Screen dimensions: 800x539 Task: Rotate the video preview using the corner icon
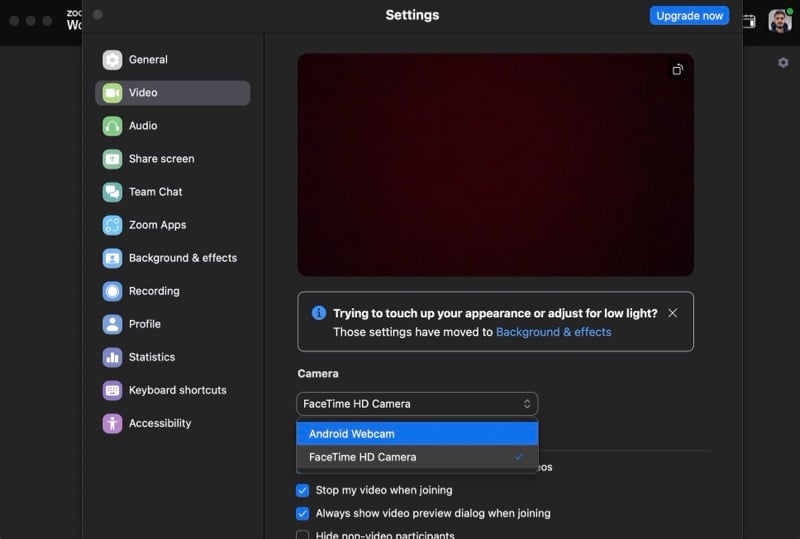678,69
